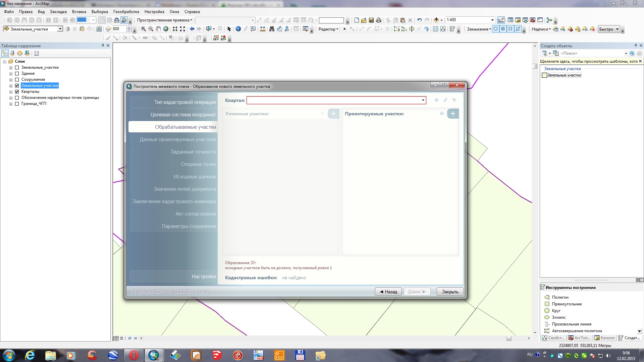Open the map scale 1:400 dropdown

(x=492, y=20)
